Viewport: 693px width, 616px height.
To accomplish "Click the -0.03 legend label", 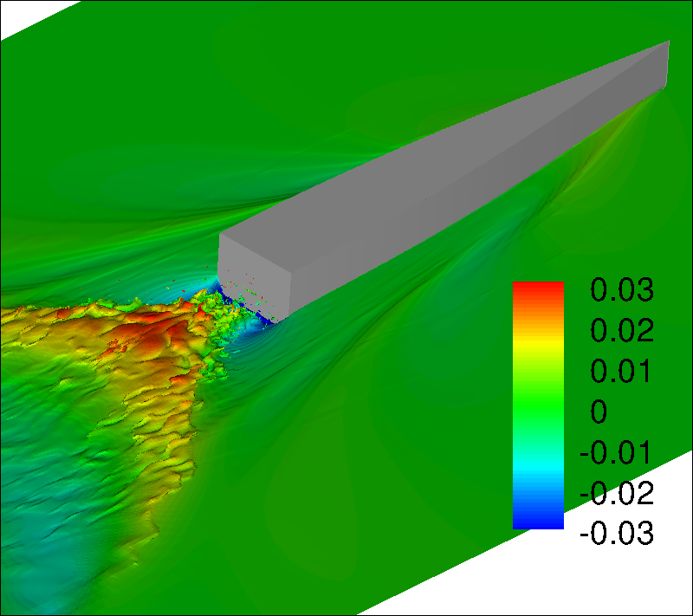I will [x=617, y=533].
